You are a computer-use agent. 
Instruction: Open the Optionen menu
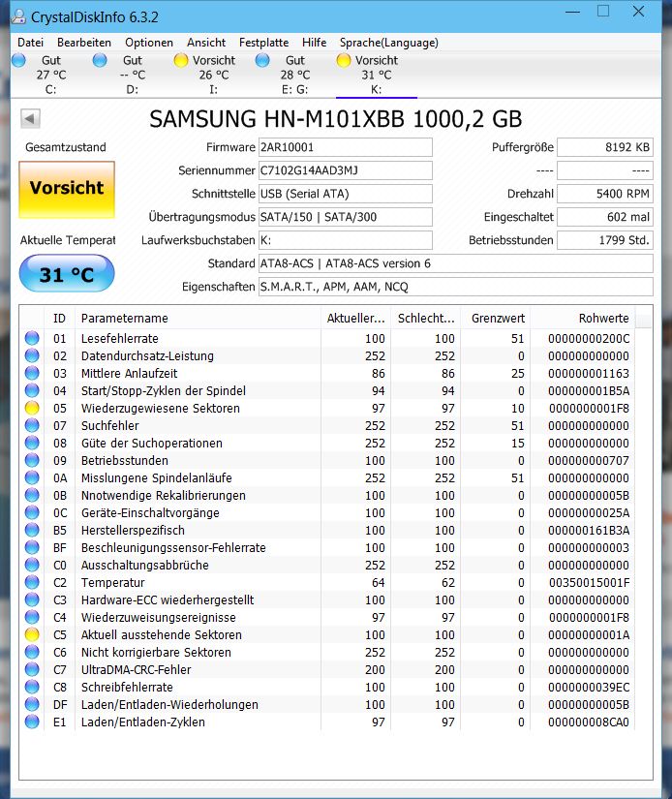point(149,43)
